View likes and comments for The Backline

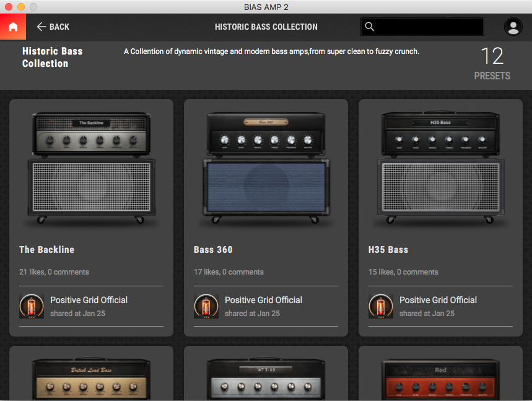(54, 272)
